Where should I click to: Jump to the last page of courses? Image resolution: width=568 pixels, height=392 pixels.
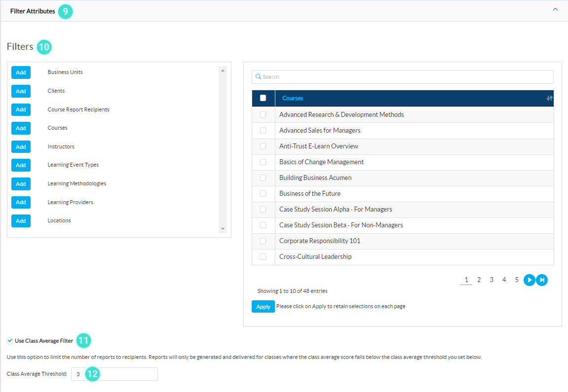(542, 280)
